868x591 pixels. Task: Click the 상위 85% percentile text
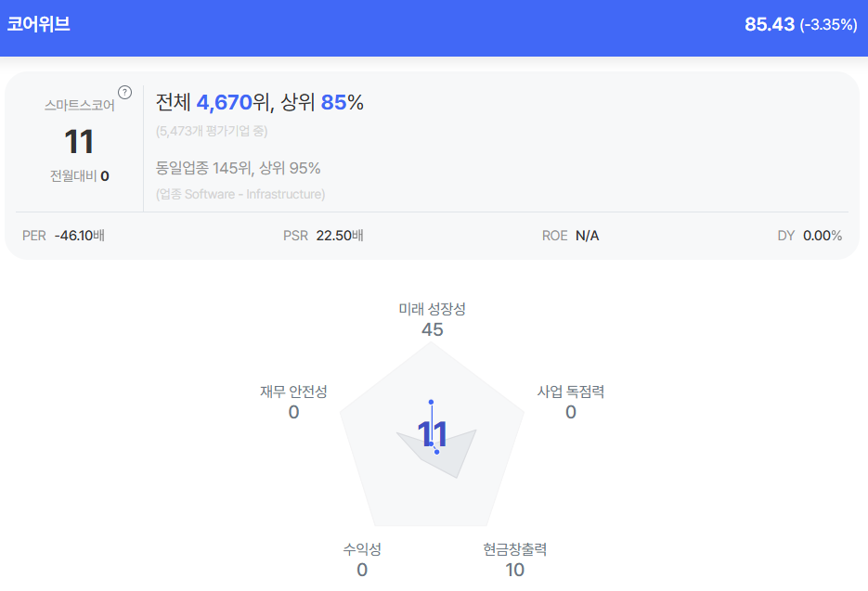[x=323, y=103]
